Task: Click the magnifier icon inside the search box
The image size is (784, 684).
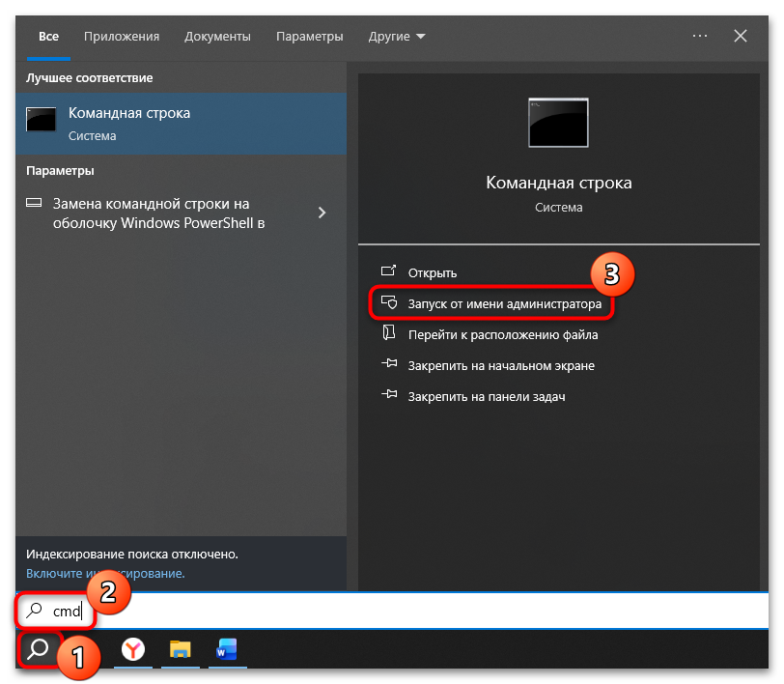Action: 34,611
